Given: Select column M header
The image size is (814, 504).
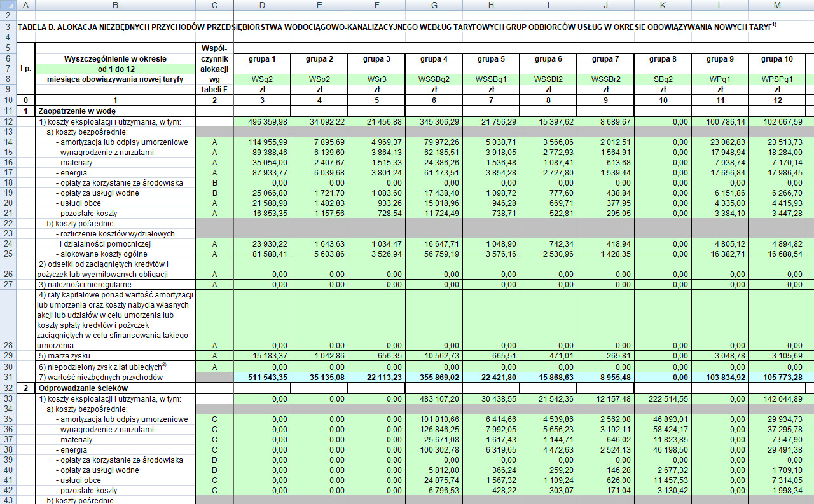Looking at the screenshot, I should [777, 5].
